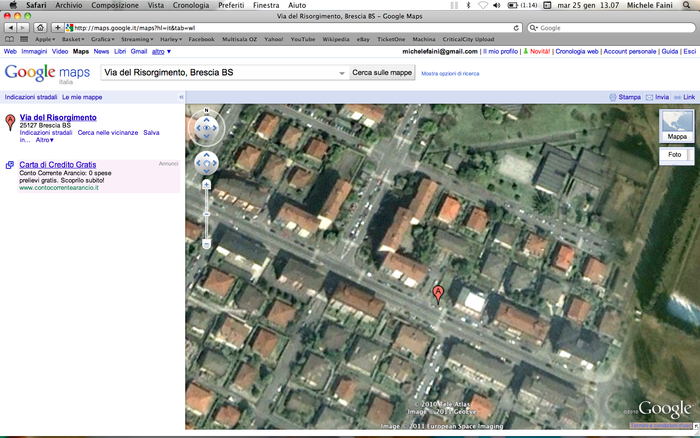The image size is (700, 438).
Task: Open the Cronologia menu
Action: [191, 5]
